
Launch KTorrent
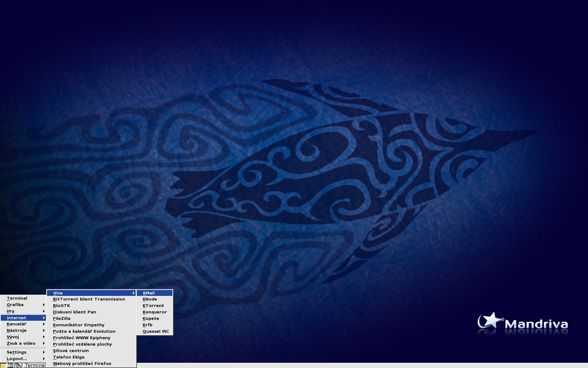(x=155, y=305)
